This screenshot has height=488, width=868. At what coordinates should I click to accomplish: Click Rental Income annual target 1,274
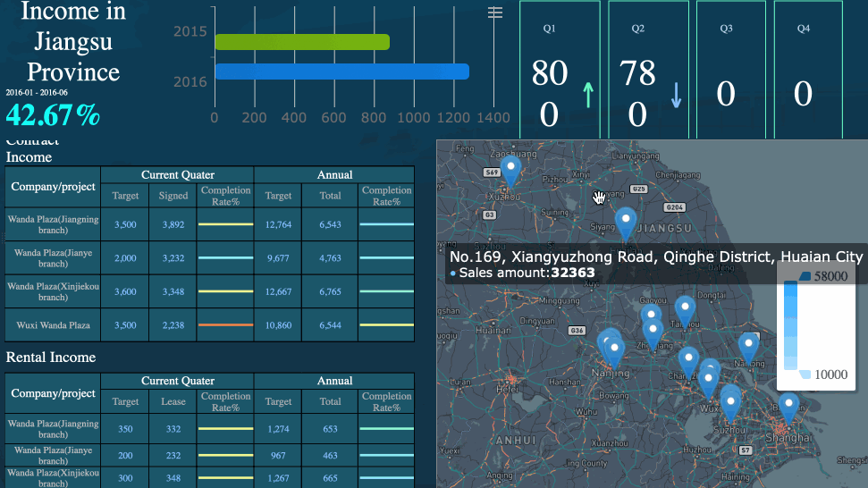[278, 429]
